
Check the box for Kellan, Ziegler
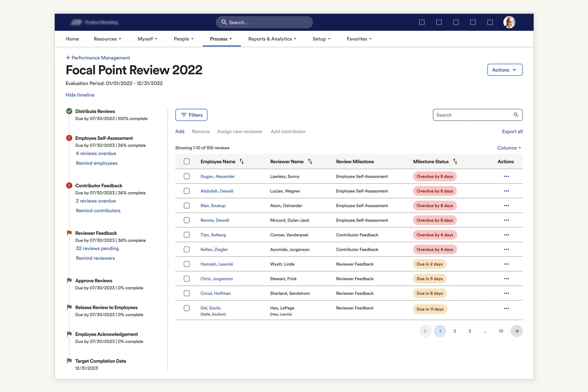tap(187, 250)
